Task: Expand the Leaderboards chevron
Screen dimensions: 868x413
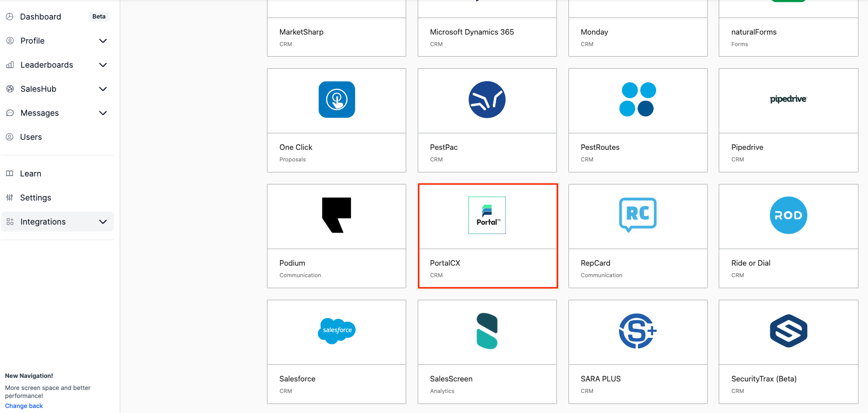Action: pos(103,65)
